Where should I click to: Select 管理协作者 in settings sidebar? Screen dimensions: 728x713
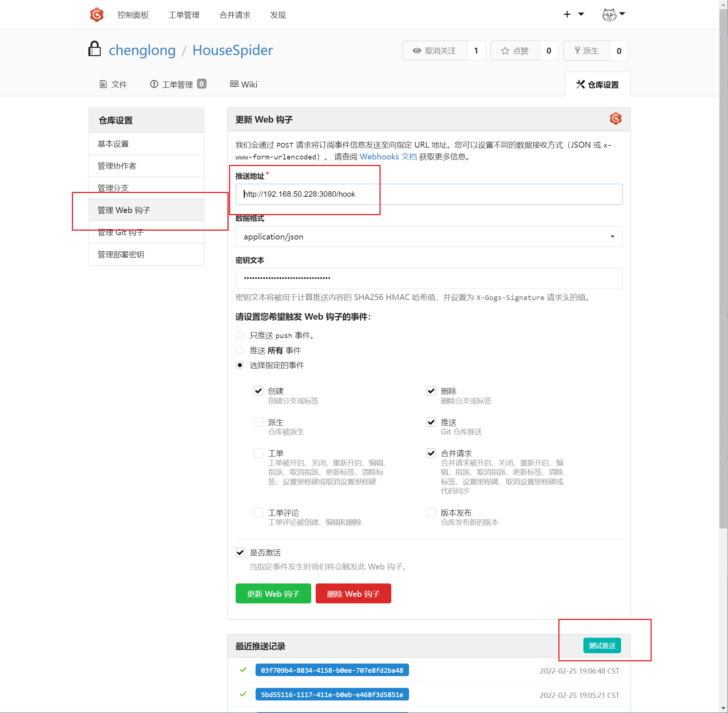coord(146,166)
